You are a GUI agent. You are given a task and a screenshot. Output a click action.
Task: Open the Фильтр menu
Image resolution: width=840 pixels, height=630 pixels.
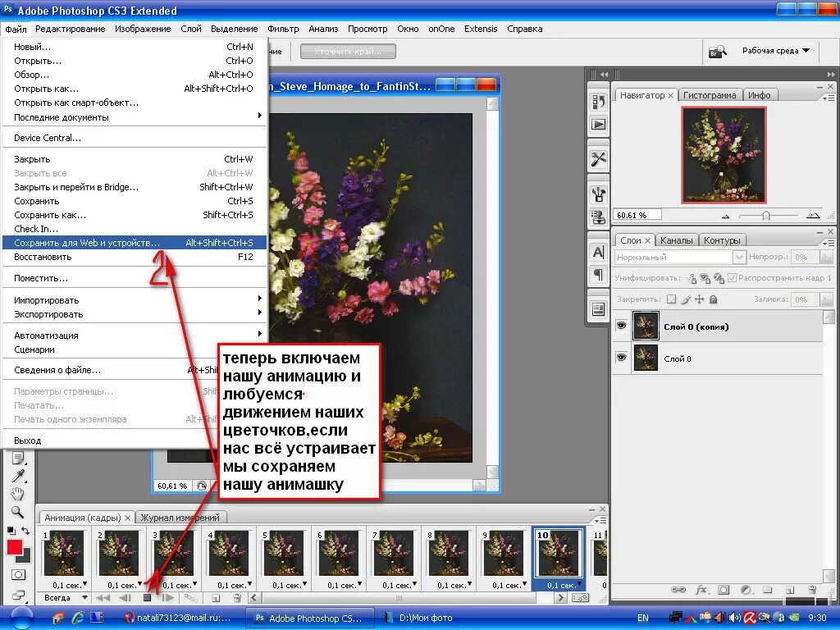click(x=283, y=29)
